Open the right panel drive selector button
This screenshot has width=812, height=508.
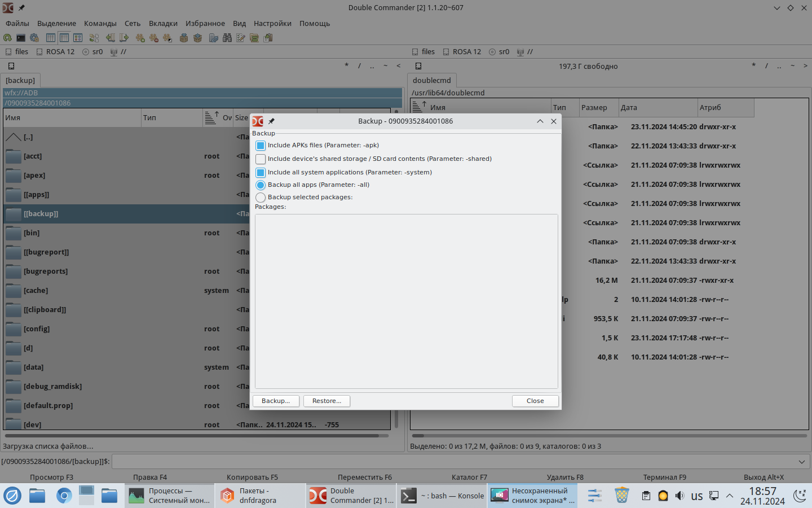(x=418, y=66)
